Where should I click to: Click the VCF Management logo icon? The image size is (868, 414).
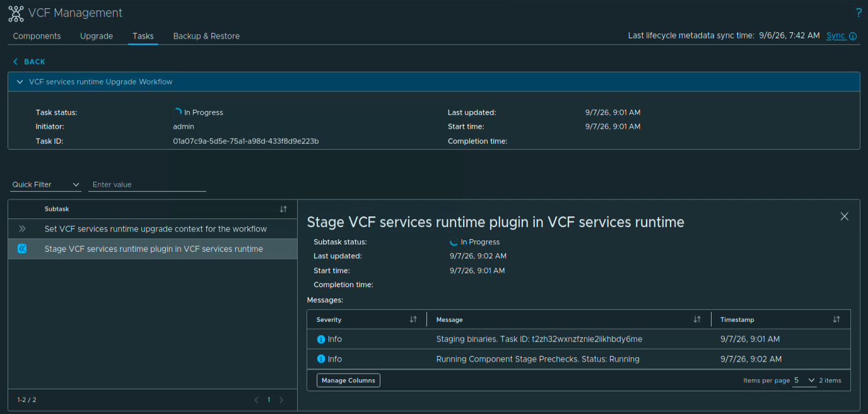(16, 13)
